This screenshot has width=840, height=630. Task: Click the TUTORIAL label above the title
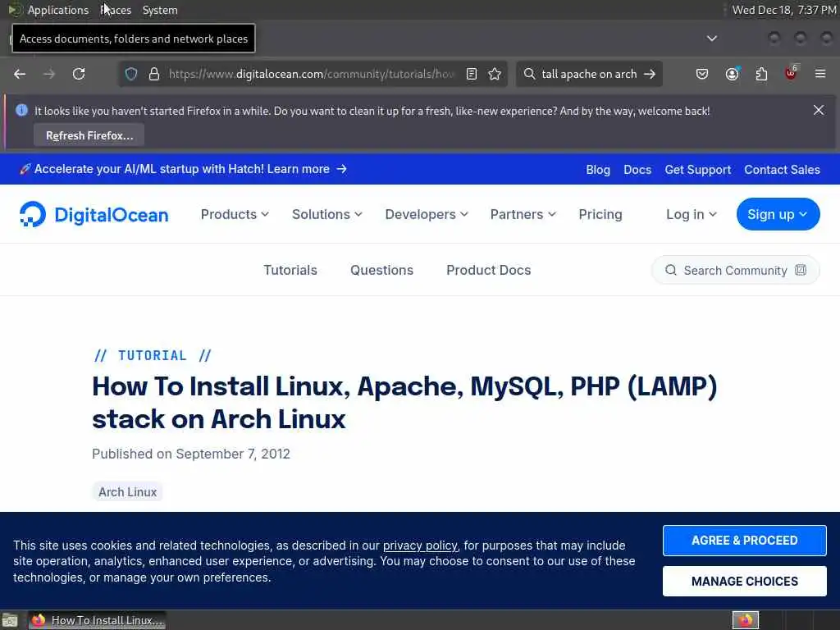(x=153, y=355)
